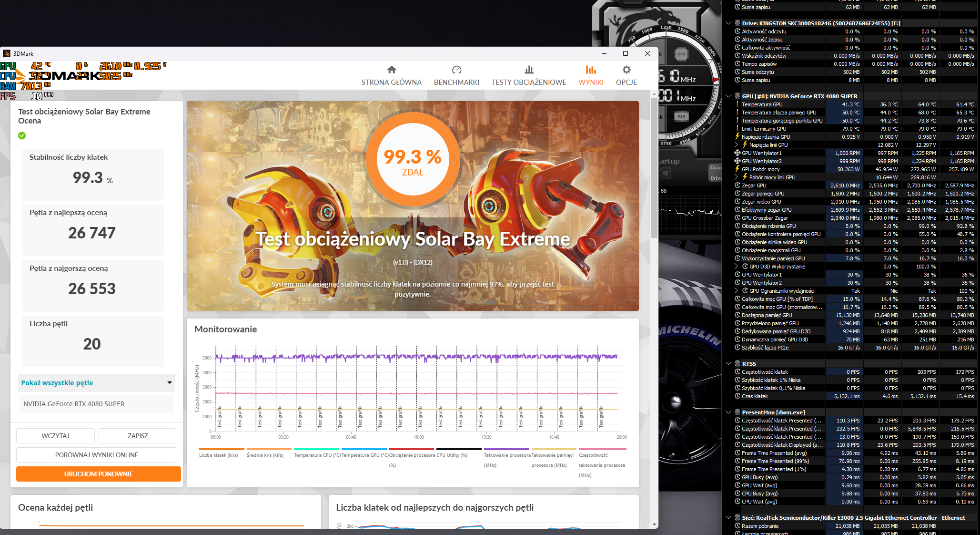Image resolution: width=980 pixels, height=535 pixels.
Task: Open the Testy Obciążeniowe bar-chart icon
Action: click(529, 70)
